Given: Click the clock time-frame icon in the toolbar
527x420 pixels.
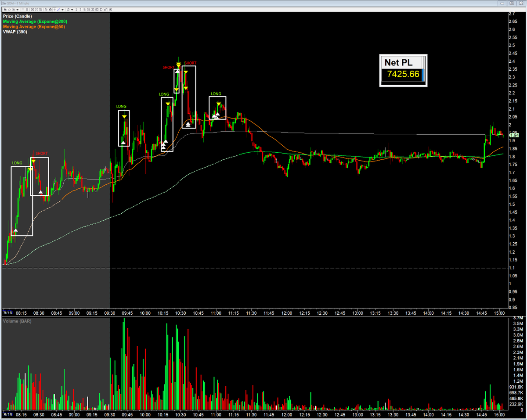Looking at the screenshot, I should (x=68, y=10).
